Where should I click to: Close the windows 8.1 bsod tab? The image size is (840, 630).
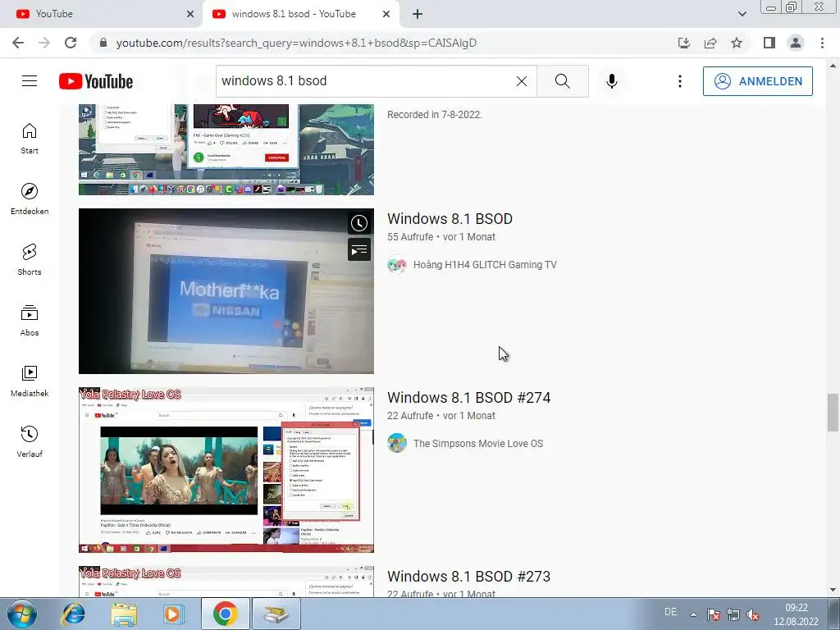coord(386,14)
